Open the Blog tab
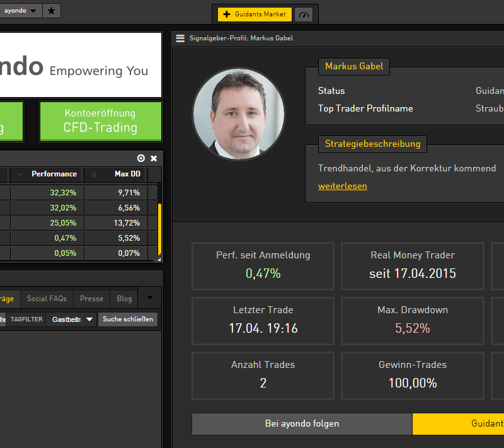This screenshot has width=504, height=448. pos(124,299)
